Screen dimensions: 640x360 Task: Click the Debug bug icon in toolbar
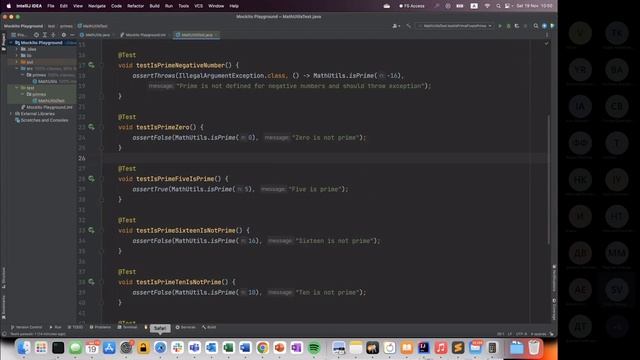tap(509, 26)
